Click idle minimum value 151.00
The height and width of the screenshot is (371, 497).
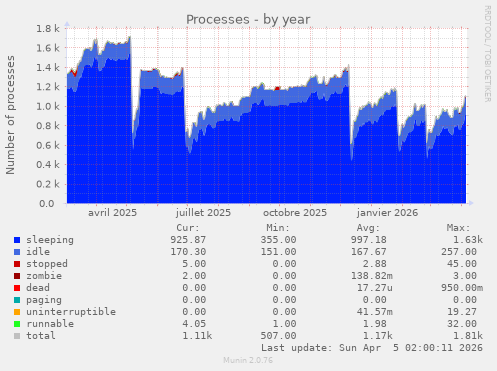click(278, 252)
